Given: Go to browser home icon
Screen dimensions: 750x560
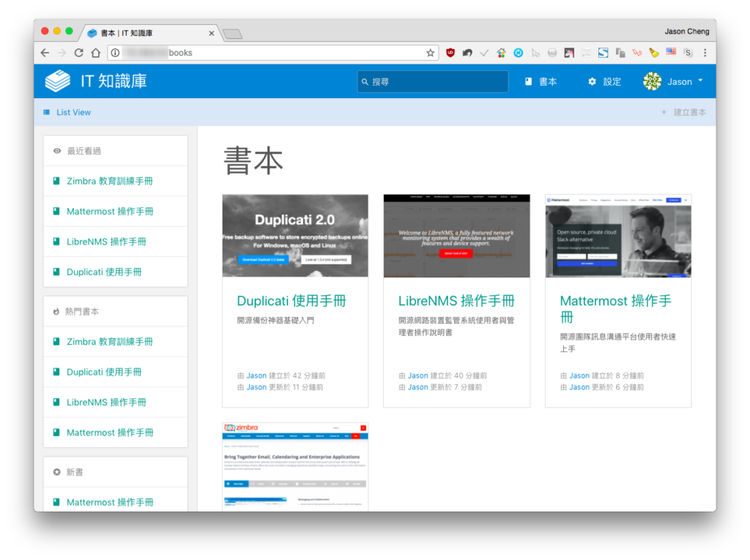Looking at the screenshot, I should coord(96,53).
